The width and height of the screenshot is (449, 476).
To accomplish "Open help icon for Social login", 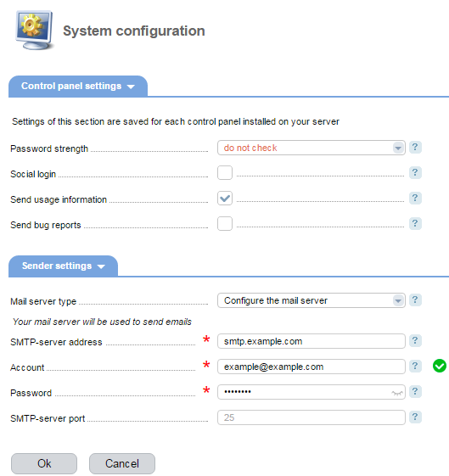I will click(415, 173).
